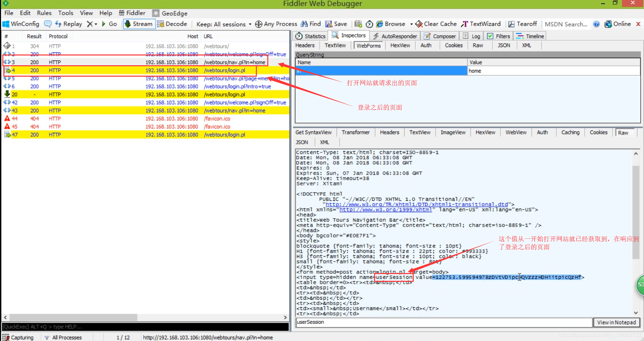
Task: Open the Fiddler menu
Action: [132, 13]
